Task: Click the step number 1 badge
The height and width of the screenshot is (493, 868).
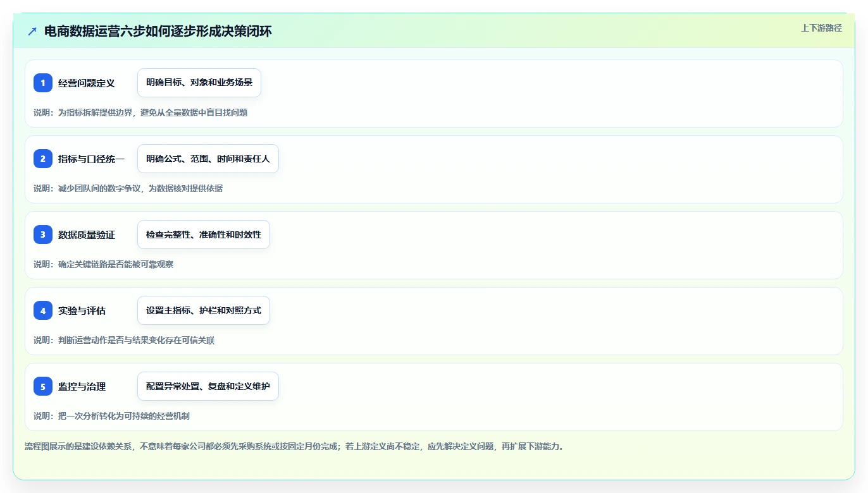Action: click(x=43, y=83)
